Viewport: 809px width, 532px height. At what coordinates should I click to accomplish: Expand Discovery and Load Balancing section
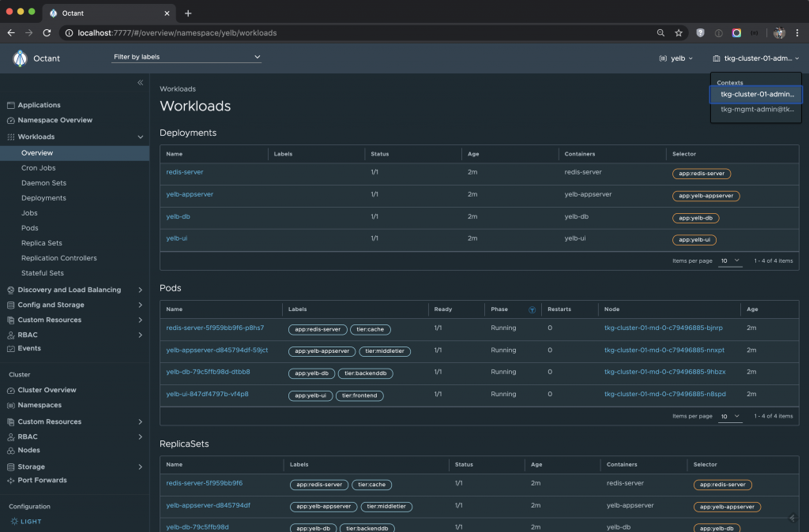pos(140,290)
